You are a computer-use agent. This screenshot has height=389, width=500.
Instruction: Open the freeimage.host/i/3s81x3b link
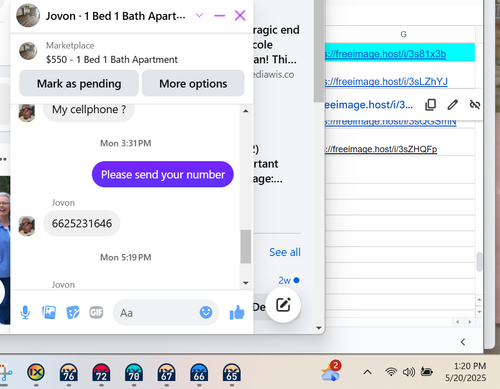[386, 54]
